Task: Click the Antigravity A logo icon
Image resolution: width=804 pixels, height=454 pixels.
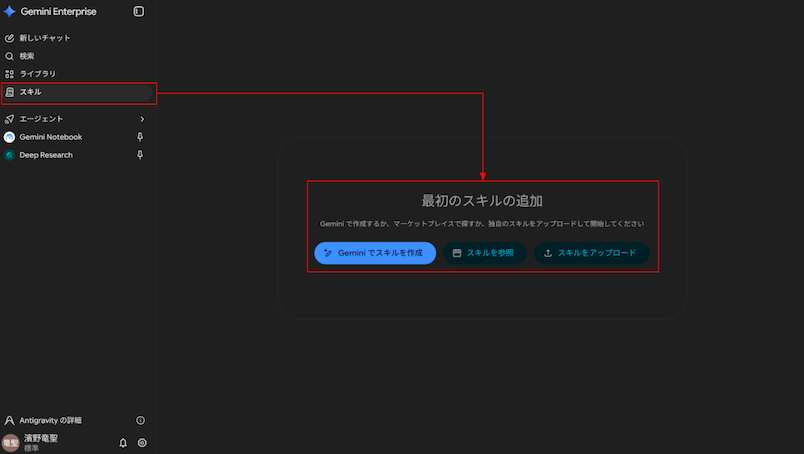Action: (x=9, y=420)
